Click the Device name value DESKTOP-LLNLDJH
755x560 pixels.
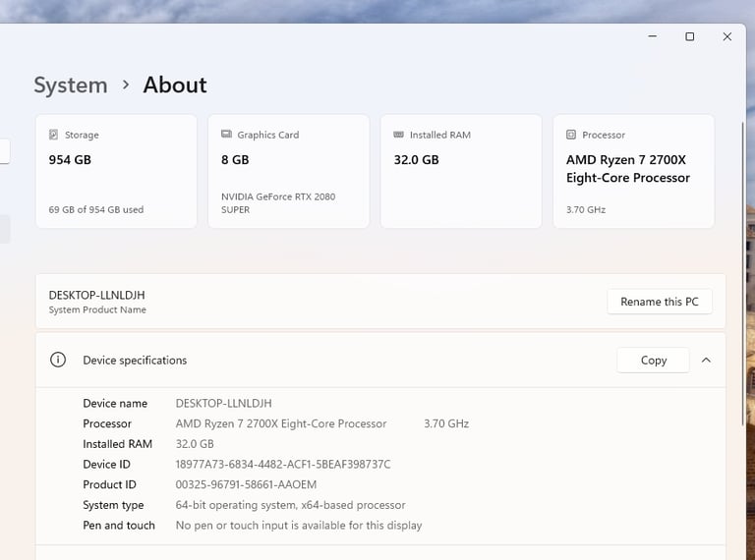223,403
